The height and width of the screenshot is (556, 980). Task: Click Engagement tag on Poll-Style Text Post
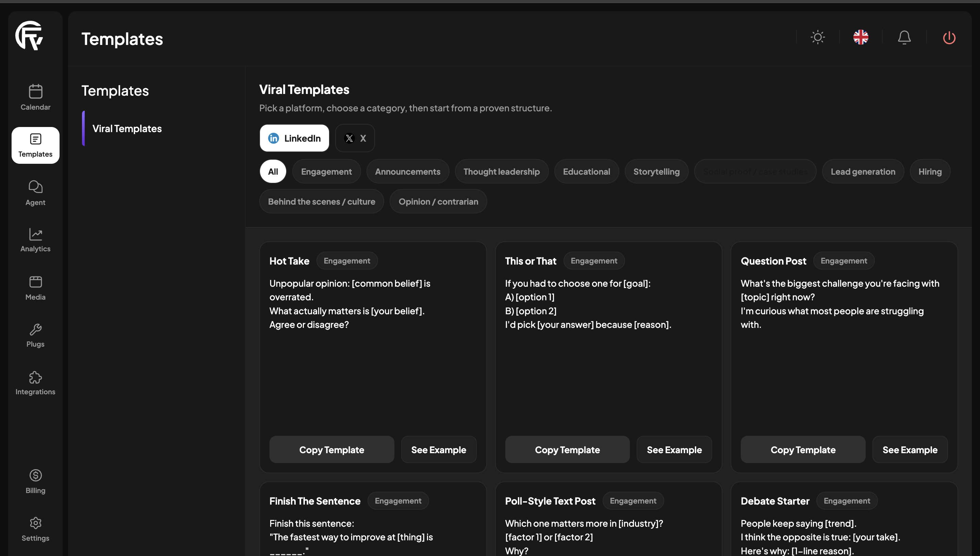[x=633, y=501]
